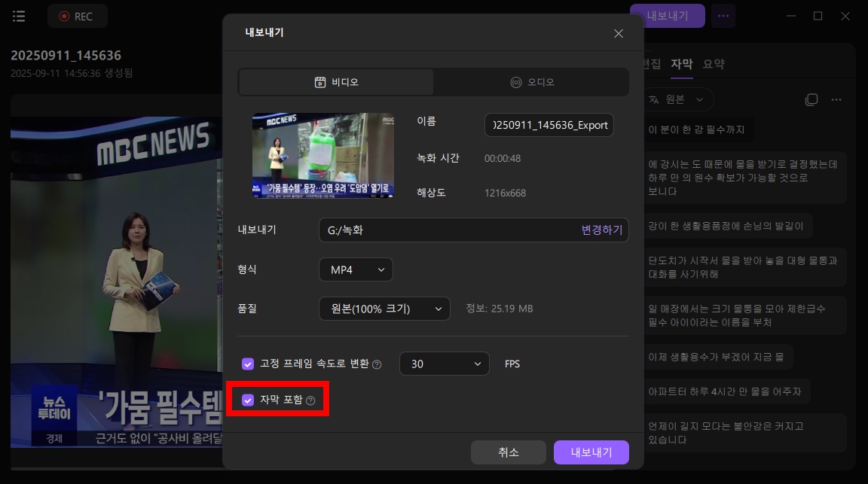Select subtitle starting '에 강시는 도 때문에'
This screenshot has height=484, width=868.
pyautogui.click(x=744, y=178)
